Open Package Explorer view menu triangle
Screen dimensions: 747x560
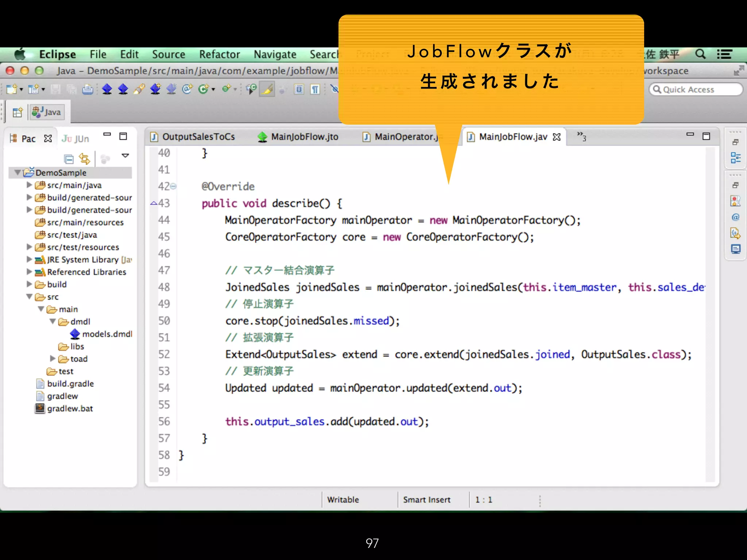pos(125,156)
